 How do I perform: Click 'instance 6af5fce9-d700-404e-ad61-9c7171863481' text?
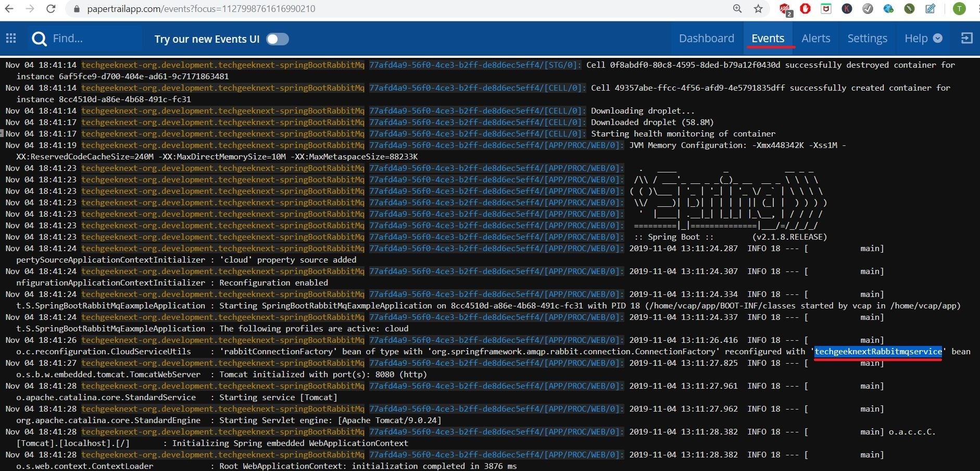[x=122, y=77]
